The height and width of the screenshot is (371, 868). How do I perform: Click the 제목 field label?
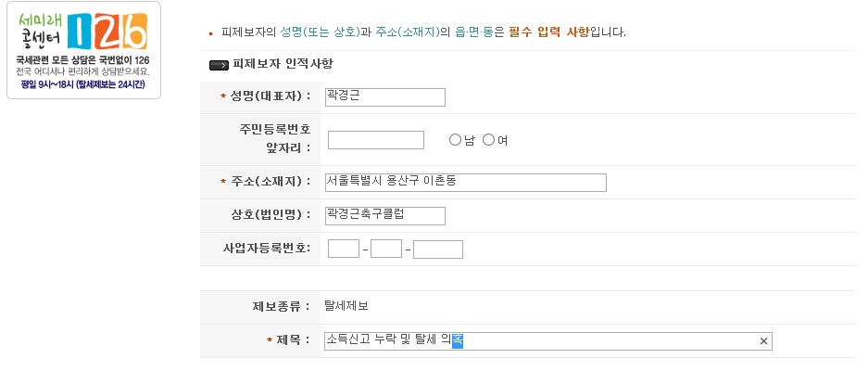click(293, 341)
